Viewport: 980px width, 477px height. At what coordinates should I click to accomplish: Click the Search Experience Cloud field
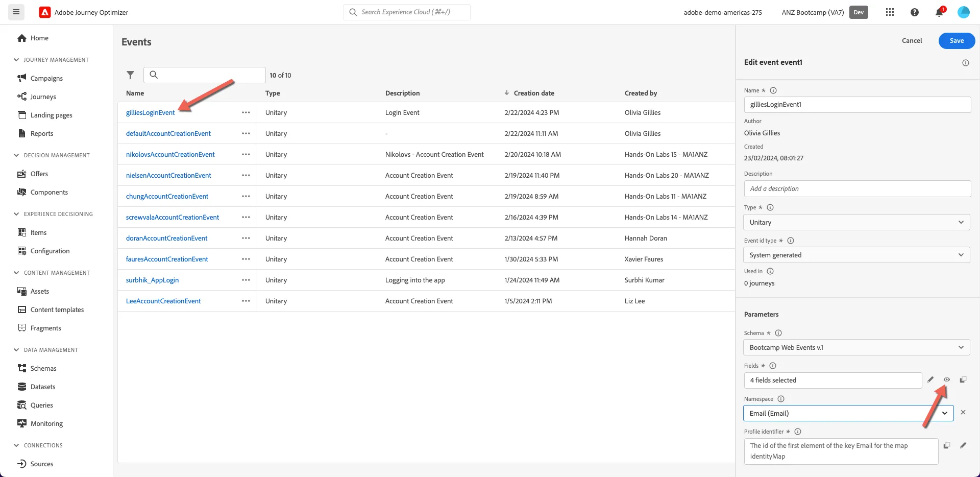(x=407, y=12)
